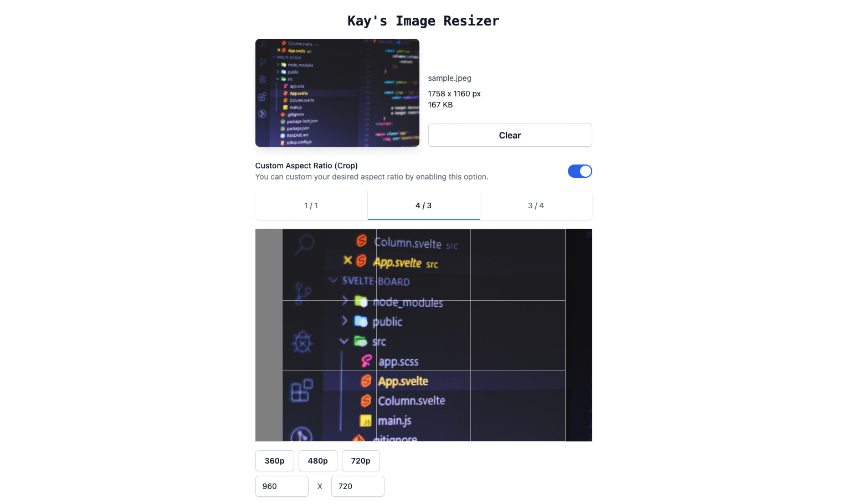
Task: Click the chevron beside src folder
Action: (x=344, y=341)
